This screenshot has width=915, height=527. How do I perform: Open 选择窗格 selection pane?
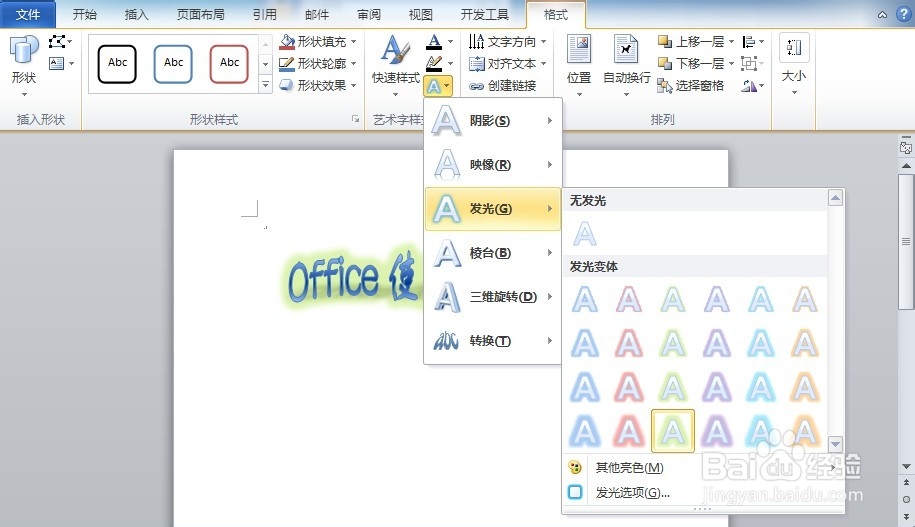point(691,86)
